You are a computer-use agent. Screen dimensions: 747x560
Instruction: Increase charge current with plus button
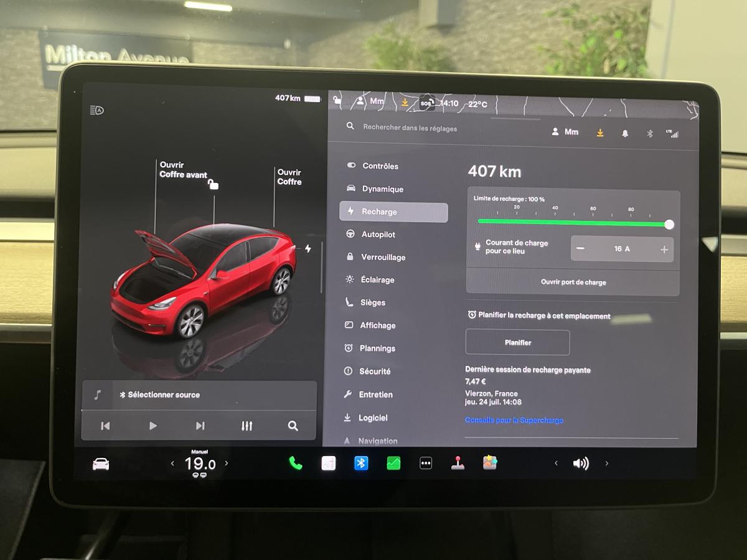664,250
